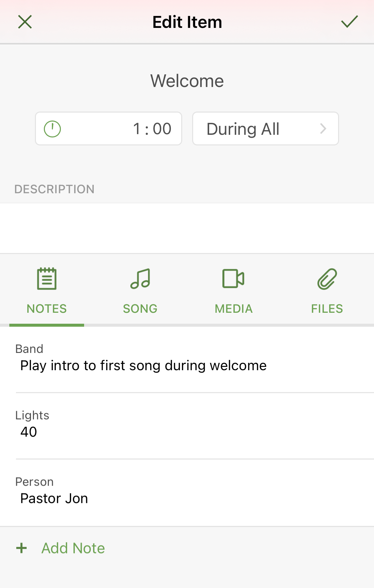Image resolution: width=374 pixels, height=588 pixels.
Task: Switch to the NOTES tab label
Action: coord(47,309)
